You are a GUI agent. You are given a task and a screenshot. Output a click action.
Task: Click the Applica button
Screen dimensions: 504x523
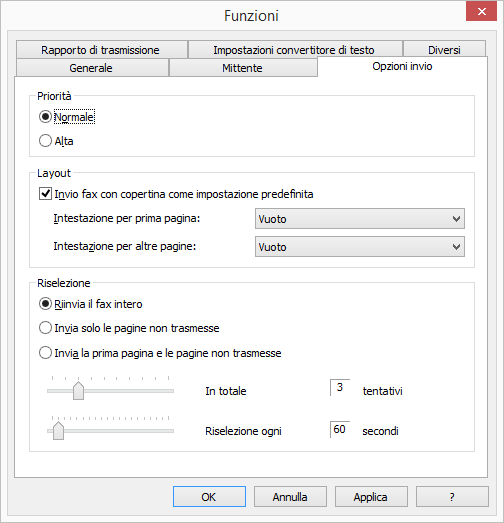[x=371, y=497]
